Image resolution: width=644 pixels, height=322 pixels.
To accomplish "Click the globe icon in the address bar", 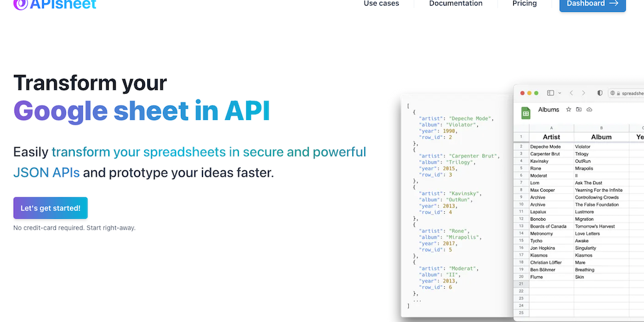I will tap(613, 93).
